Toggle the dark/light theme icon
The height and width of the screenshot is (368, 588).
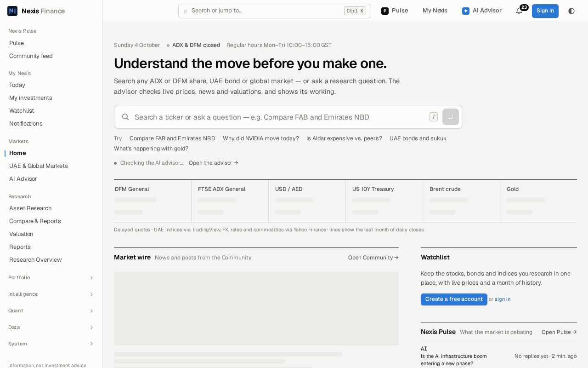click(571, 11)
